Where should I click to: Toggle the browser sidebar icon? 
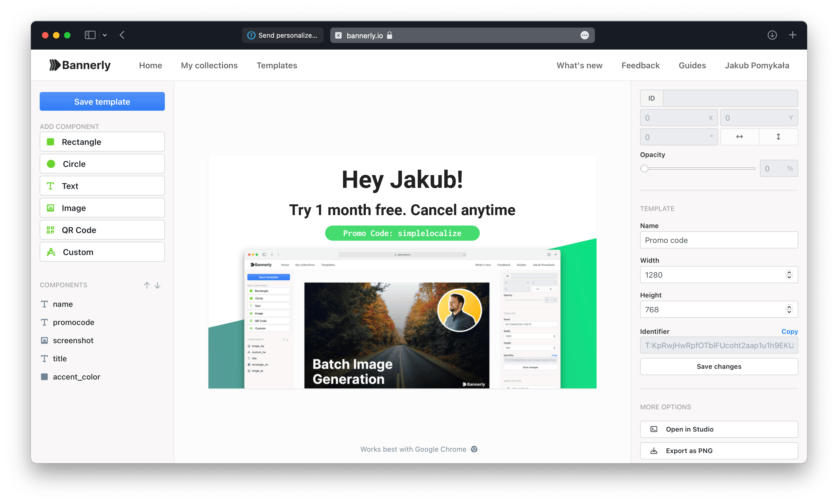[90, 35]
